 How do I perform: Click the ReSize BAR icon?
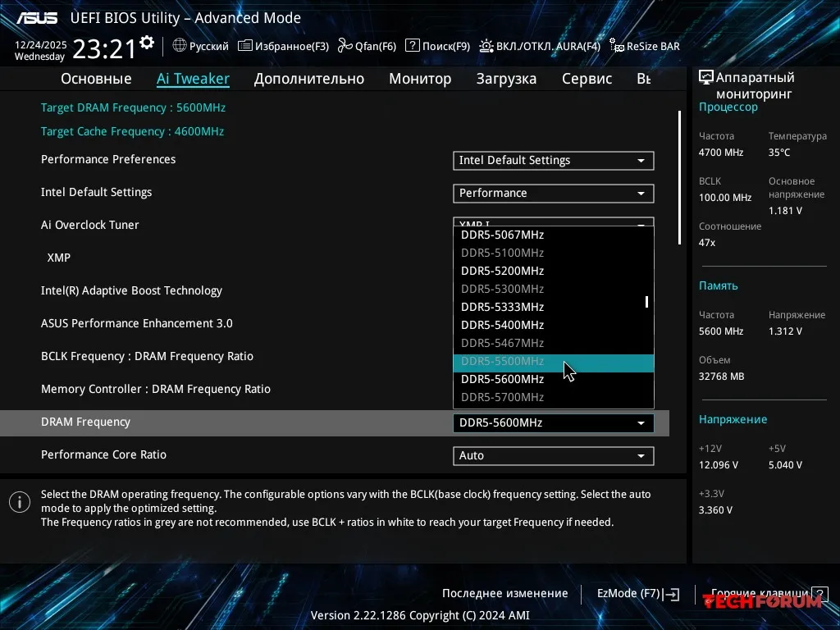point(616,46)
